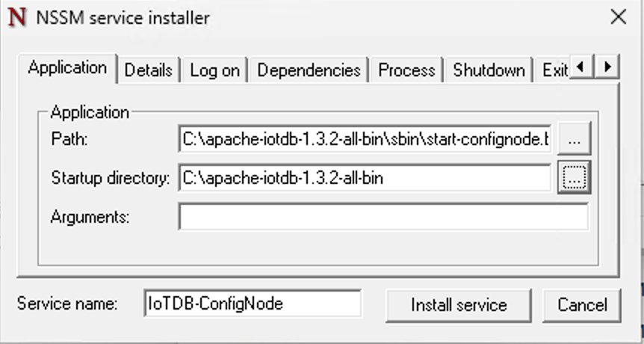This screenshot has height=344, width=644.
Task: Browse for the Startup directory folder
Action: (574, 178)
